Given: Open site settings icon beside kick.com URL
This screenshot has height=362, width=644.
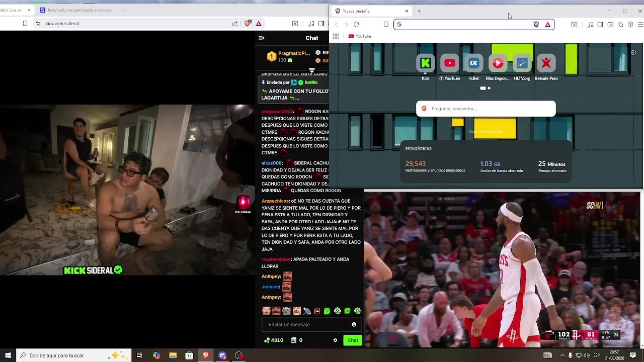Looking at the screenshot, I should point(38,23).
